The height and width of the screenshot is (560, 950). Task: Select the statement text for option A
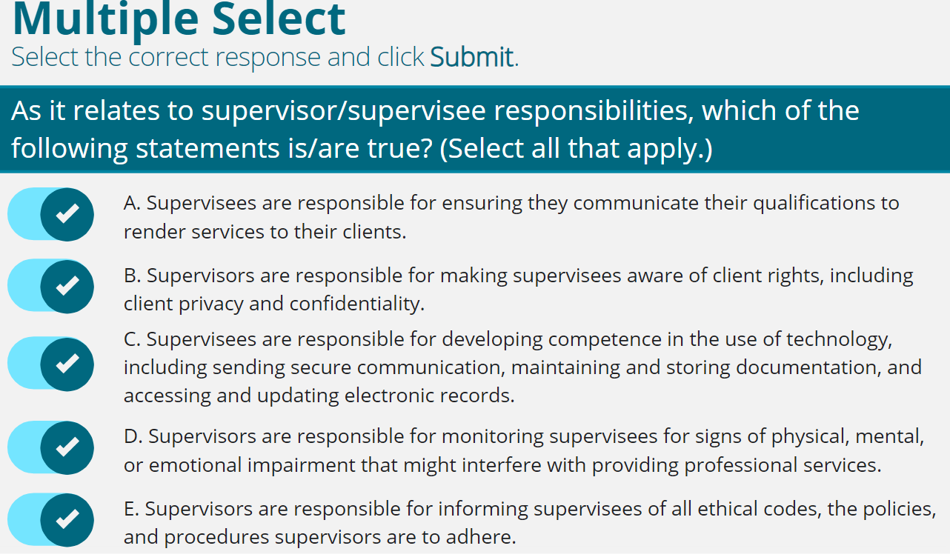(x=511, y=216)
